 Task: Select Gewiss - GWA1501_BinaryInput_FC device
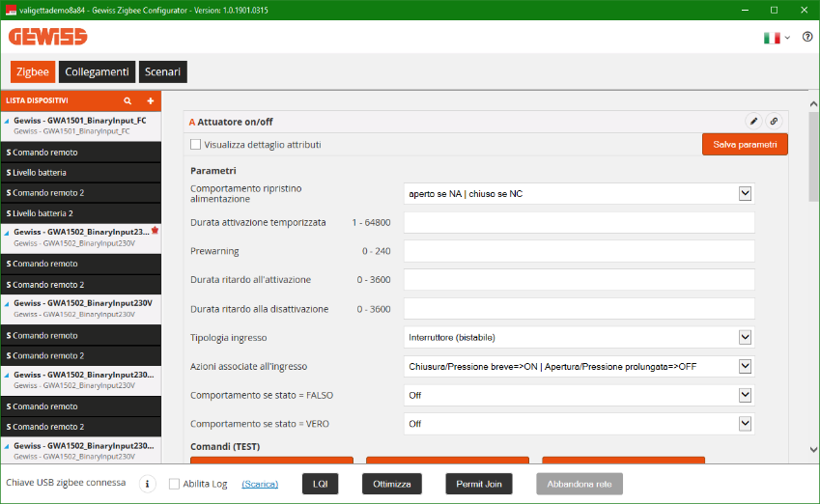pyautogui.click(x=81, y=126)
